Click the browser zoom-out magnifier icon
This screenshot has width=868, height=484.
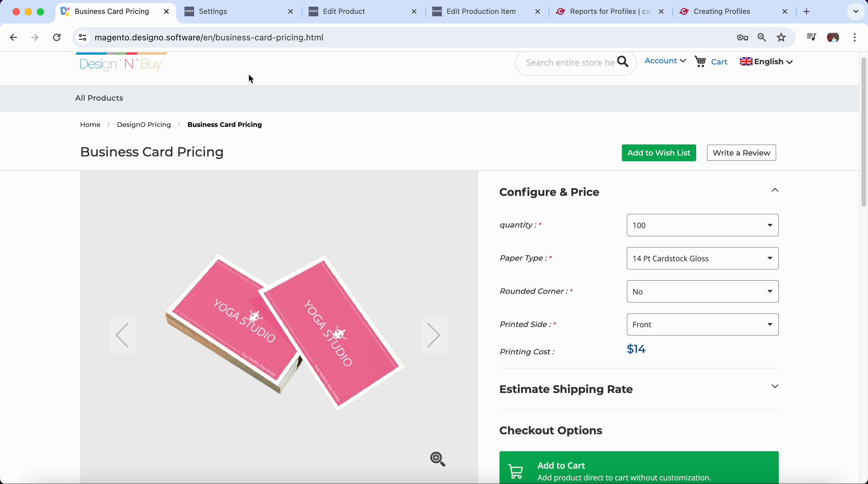(x=762, y=37)
